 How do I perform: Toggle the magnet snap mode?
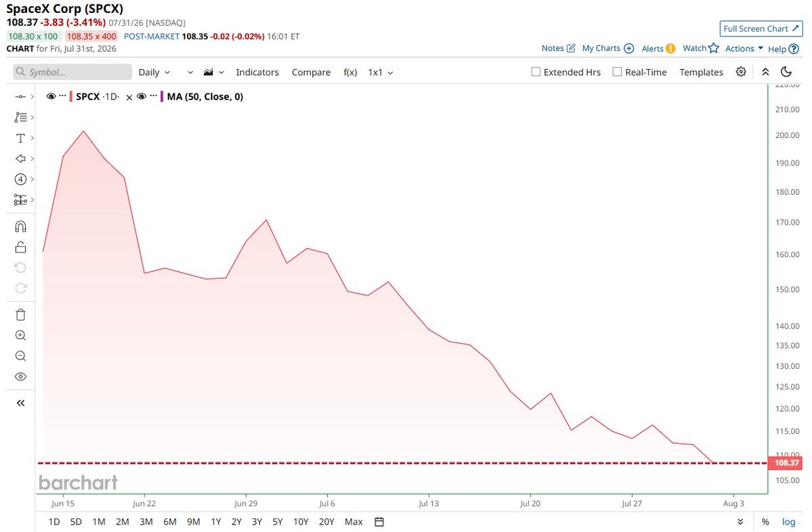20,227
